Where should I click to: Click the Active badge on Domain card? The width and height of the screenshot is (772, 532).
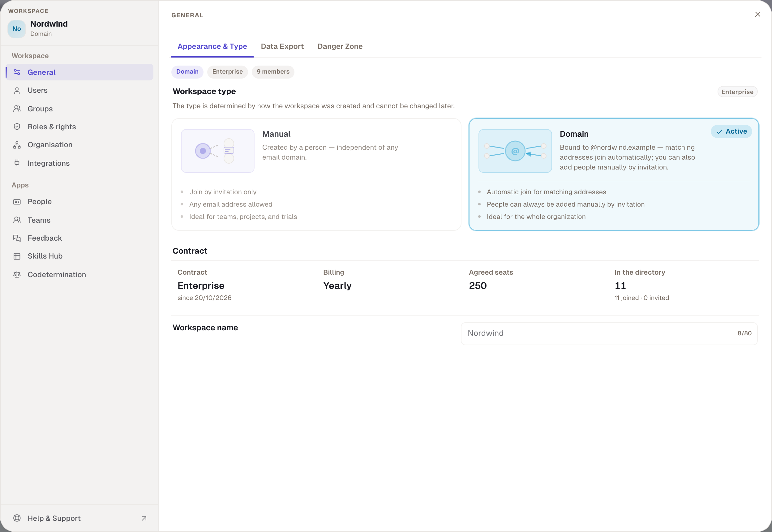[x=731, y=131]
